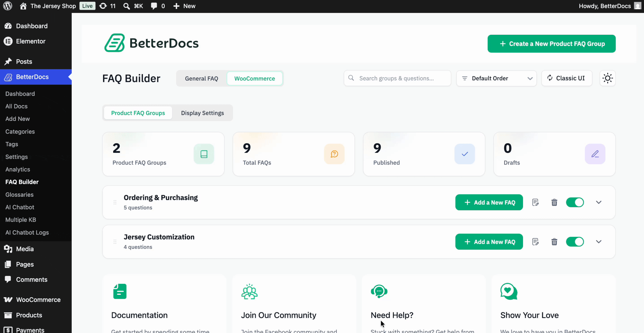Open Glossaries in the sidebar

point(19,194)
